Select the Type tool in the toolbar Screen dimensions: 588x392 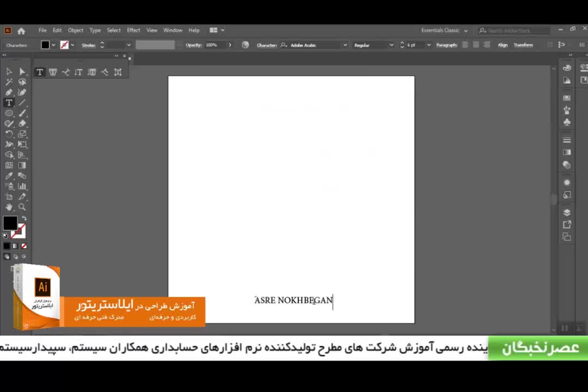[9, 103]
